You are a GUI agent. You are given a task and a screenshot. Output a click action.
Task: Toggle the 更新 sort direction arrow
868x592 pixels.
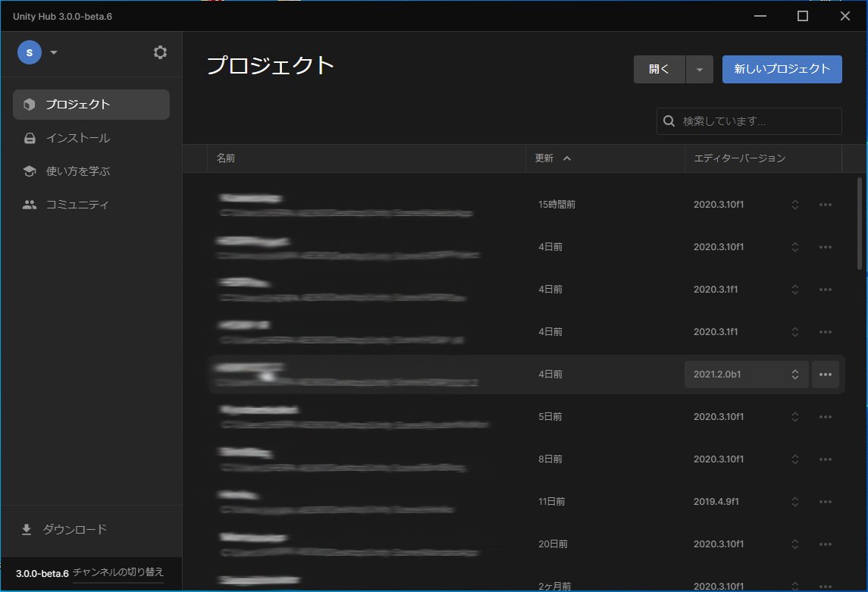click(x=567, y=158)
